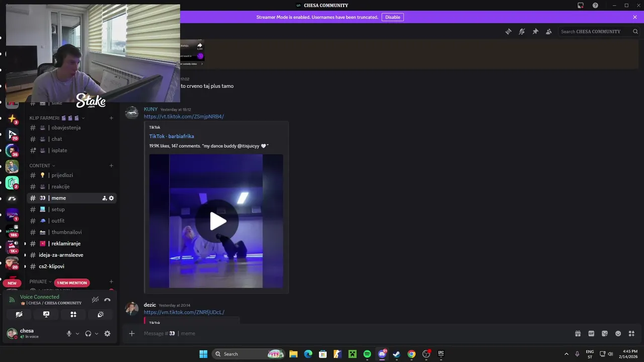The image size is (644, 362).
Task: Open the obavjestenja channel
Action: coord(72,128)
